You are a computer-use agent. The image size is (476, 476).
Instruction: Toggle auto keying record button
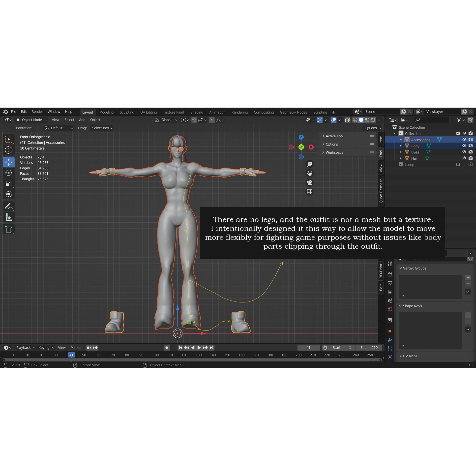tap(167, 348)
